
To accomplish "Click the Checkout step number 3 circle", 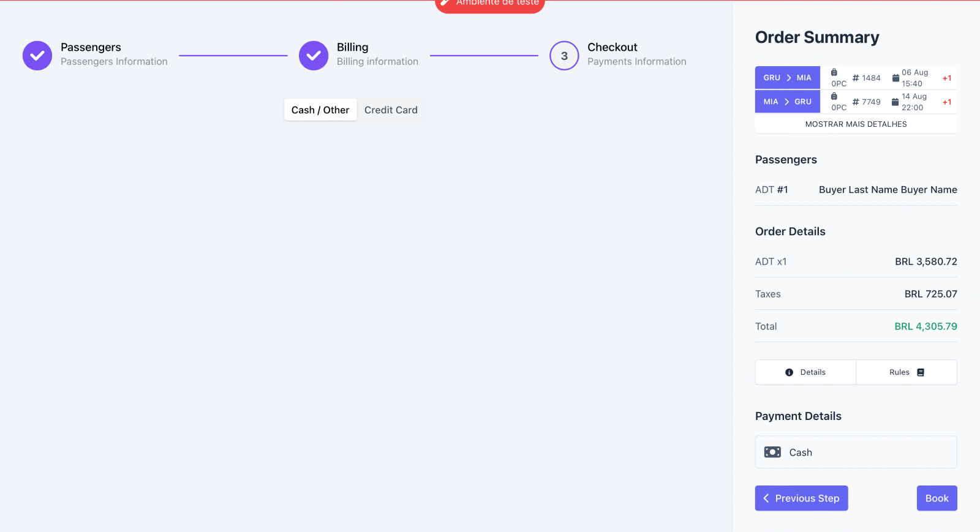I will click(564, 56).
